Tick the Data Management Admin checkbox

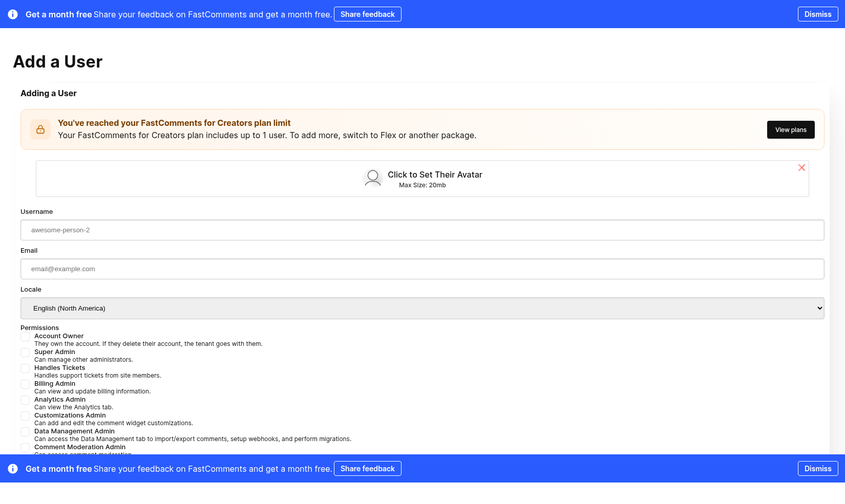(x=25, y=432)
